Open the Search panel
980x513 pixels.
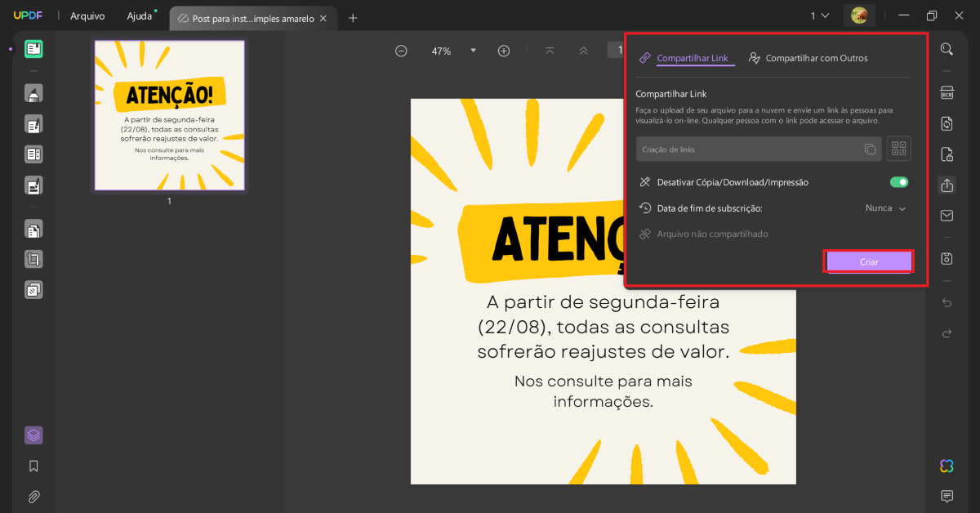(x=946, y=49)
